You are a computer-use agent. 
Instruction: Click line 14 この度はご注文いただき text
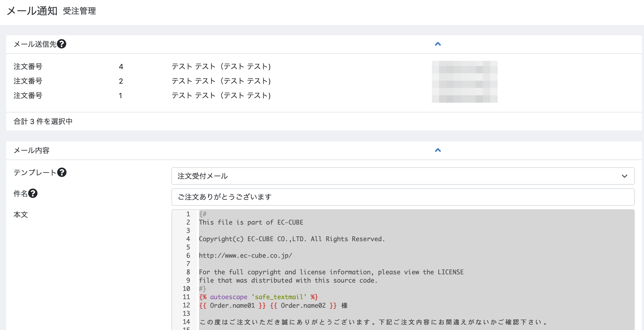tap(373, 322)
